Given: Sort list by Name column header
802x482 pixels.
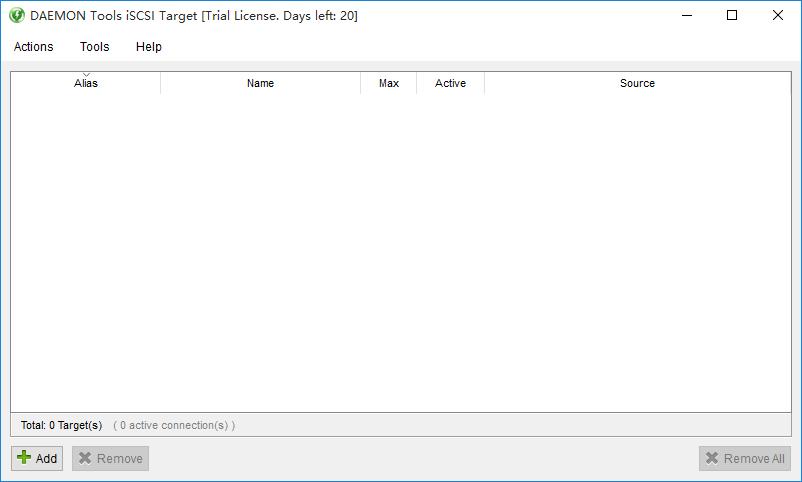Looking at the screenshot, I should (260, 83).
